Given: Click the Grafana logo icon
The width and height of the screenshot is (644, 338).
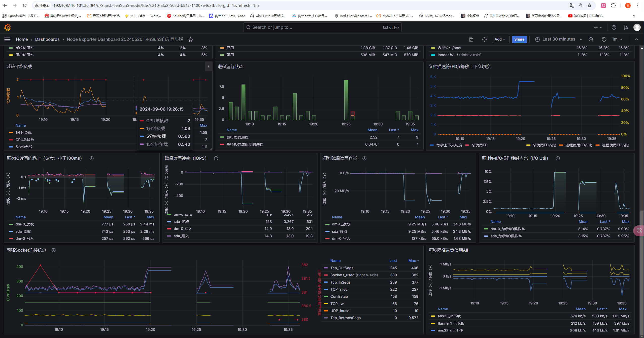Looking at the screenshot, I should [8, 27].
